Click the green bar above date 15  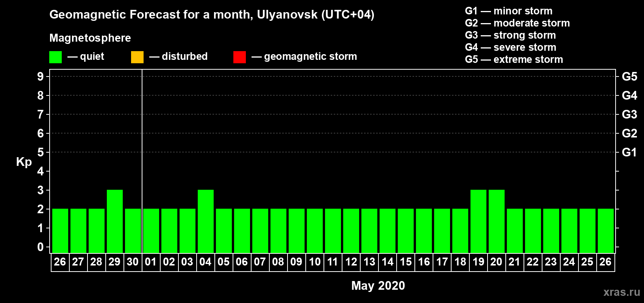click(x=406, y=231)
